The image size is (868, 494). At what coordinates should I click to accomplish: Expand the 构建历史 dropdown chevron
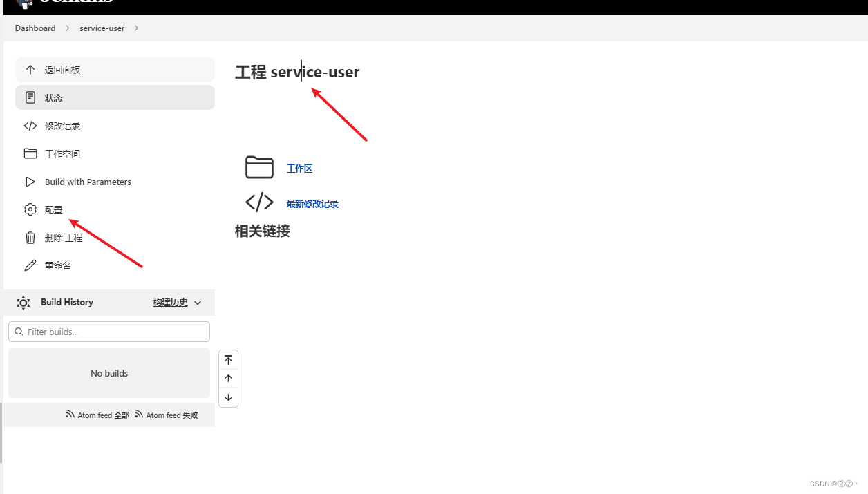(x=198, y=303)
